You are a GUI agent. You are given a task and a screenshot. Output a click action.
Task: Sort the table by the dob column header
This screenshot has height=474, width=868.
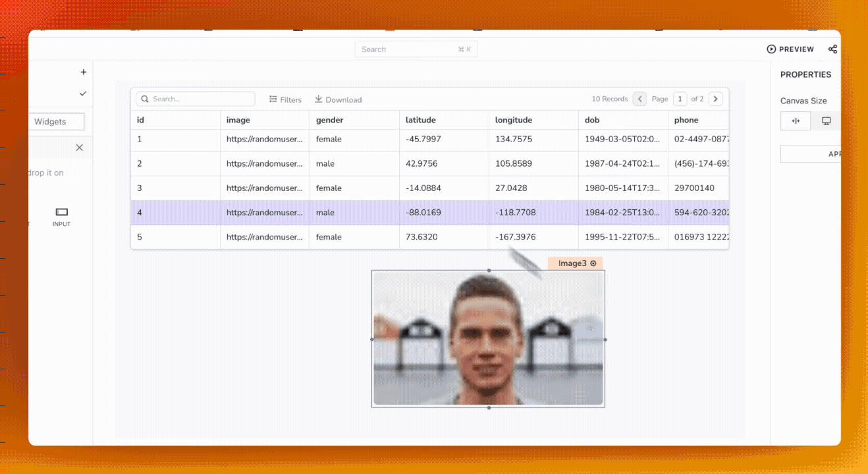591,120
